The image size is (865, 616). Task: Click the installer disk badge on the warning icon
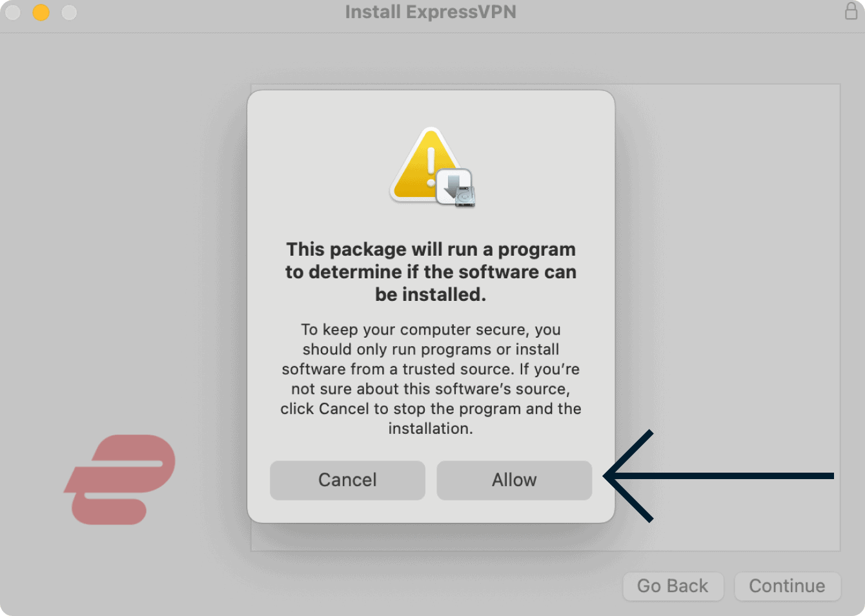tap(456, 188)
